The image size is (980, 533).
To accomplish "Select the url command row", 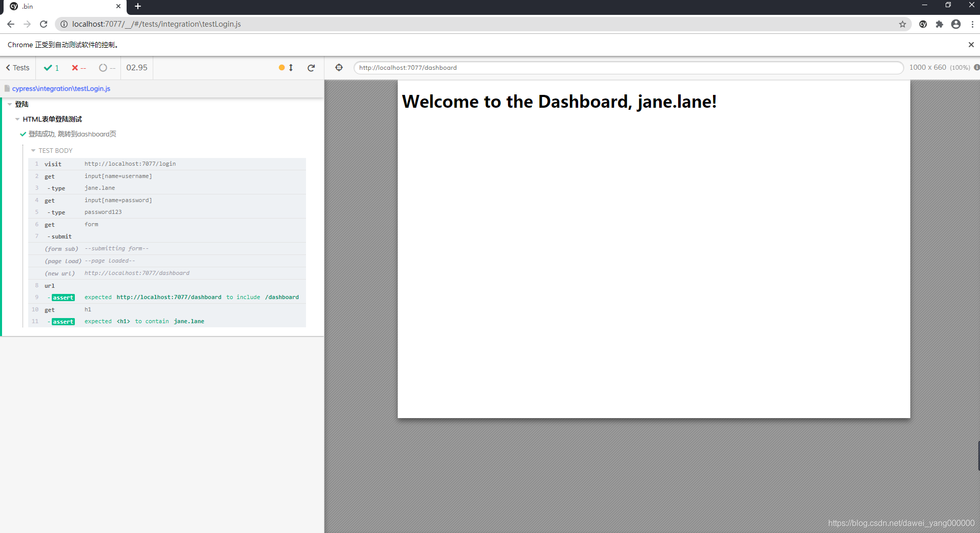I will click(x=167, y=286).
